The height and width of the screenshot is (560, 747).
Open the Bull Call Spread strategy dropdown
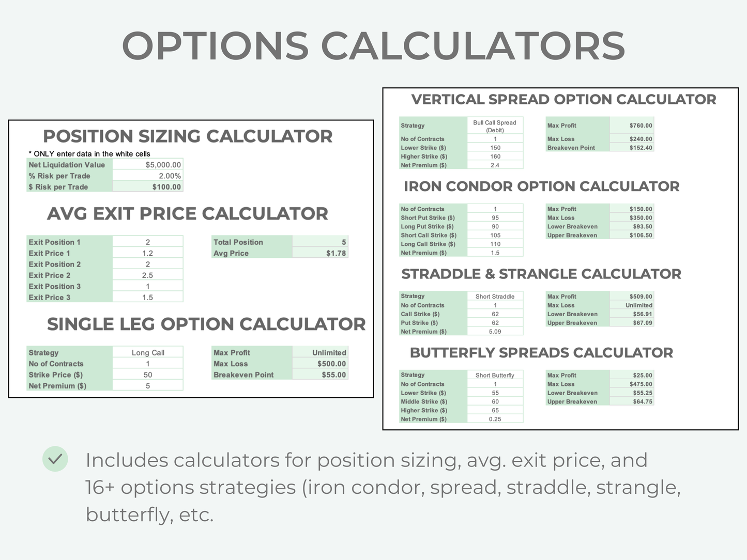click(x=495, y=126)
